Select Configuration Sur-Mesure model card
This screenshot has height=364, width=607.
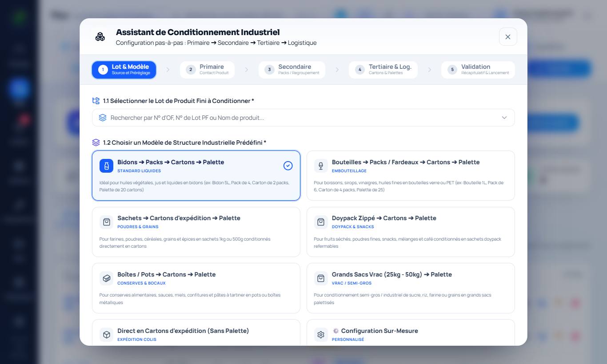coord(411,332)
